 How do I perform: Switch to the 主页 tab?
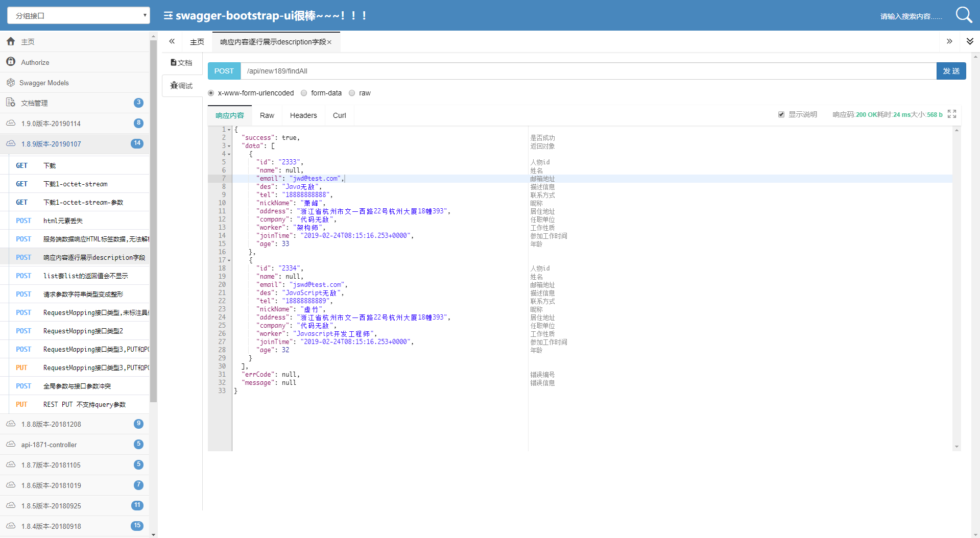click(x=197, y=42)
